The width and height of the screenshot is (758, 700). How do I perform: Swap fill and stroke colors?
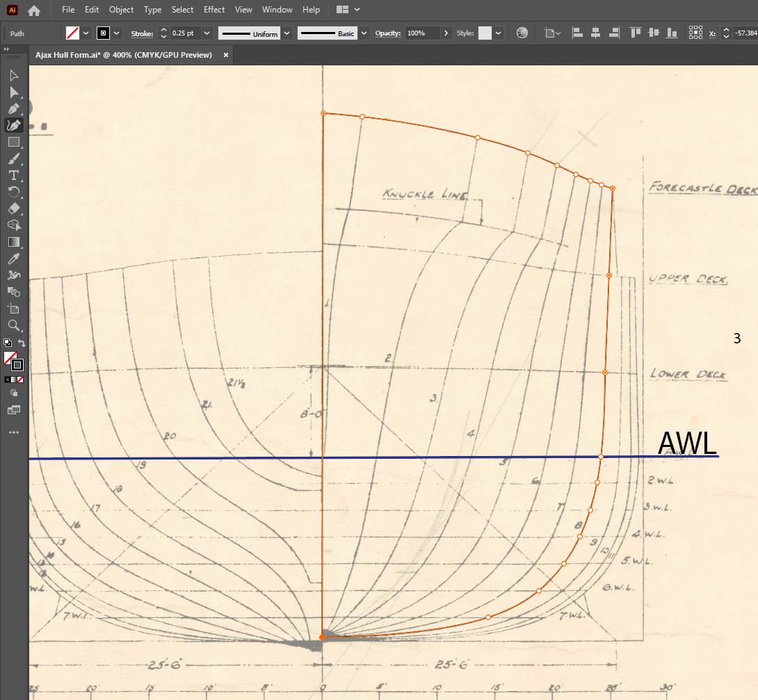(22, 343)
